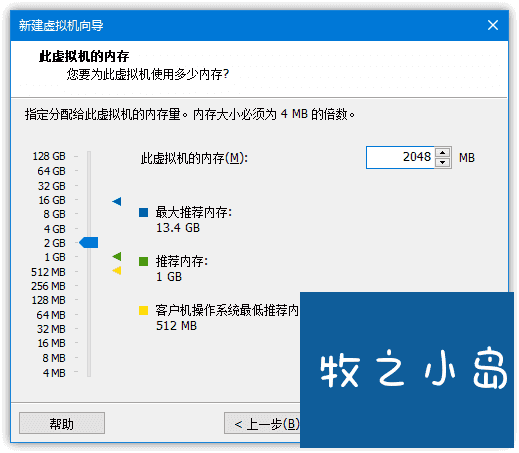This screenshot has height=453, width=519.
Task: Click the memory slider handle at 2 GB
Action: pyautogui.click(x=89, y=242)
